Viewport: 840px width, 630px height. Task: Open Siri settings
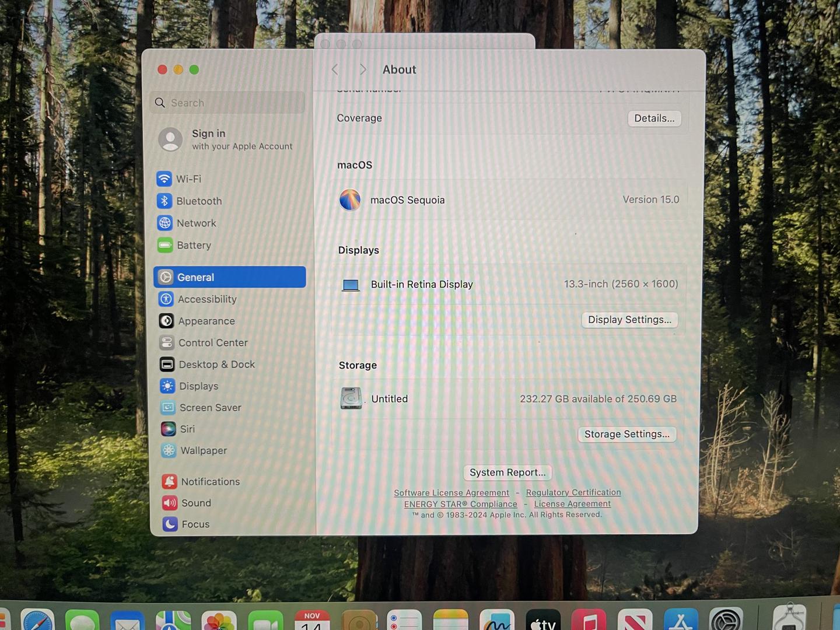[178, 429]
